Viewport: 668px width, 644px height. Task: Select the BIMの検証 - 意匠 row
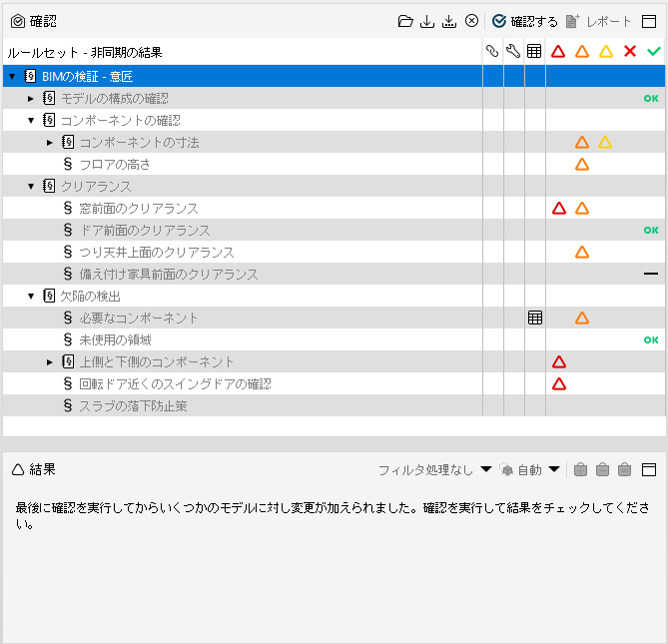pos(334,76)
